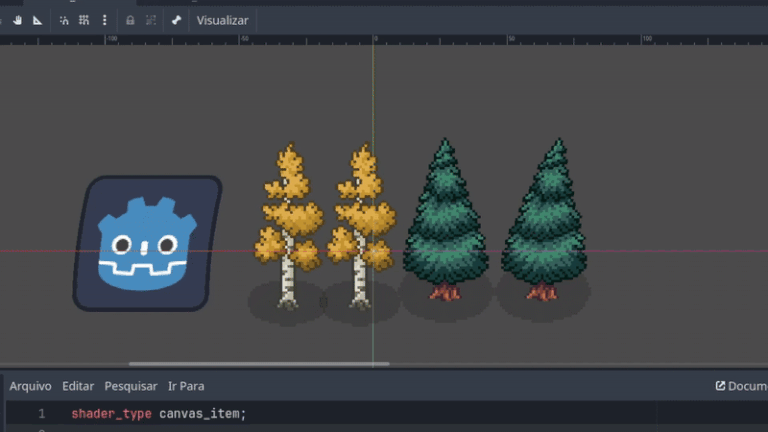Screen dimensions: 768x432
Task: Open the Ir Para menu
Action: tap(186, 386)
